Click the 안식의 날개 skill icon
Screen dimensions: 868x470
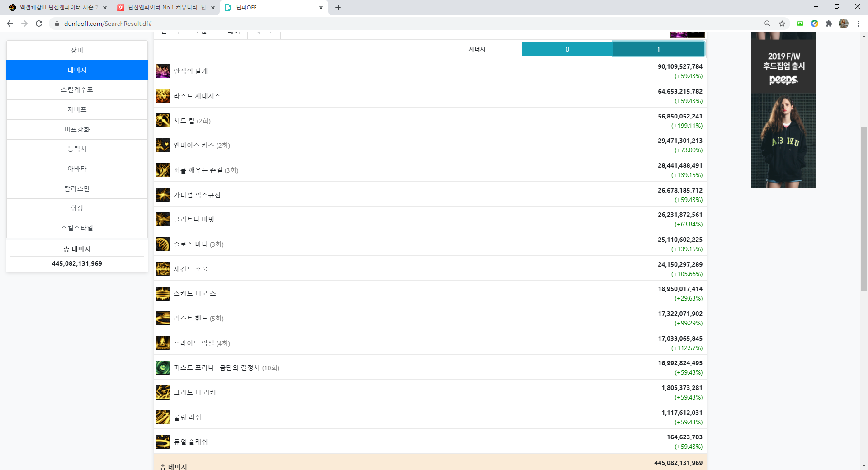162,71
